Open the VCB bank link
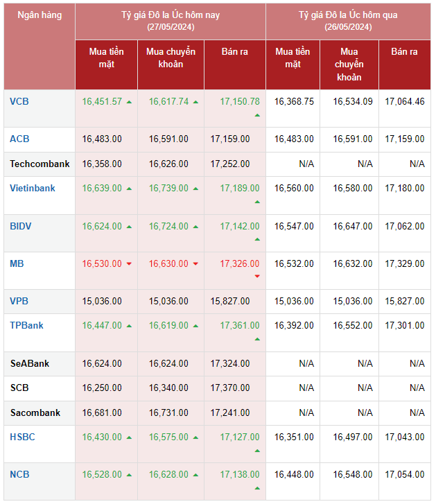The height and width of the screenshot is (504, 436). click(19, 101)
